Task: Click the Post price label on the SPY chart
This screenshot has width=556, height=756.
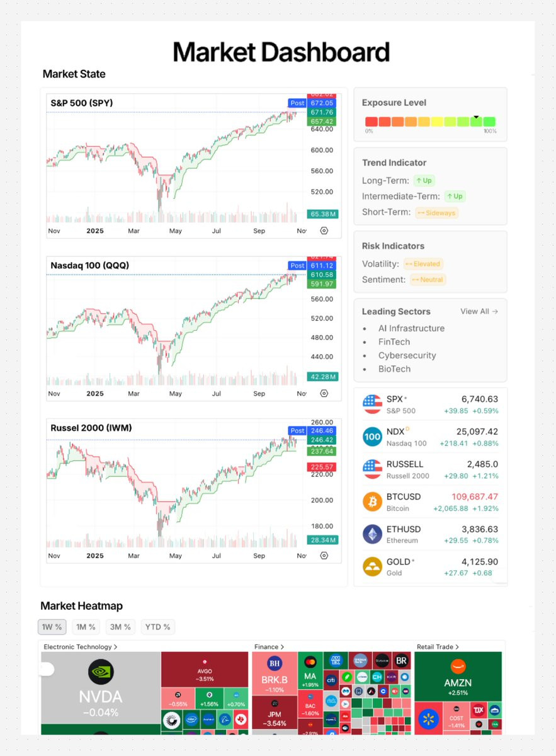Action: point(297,103)
